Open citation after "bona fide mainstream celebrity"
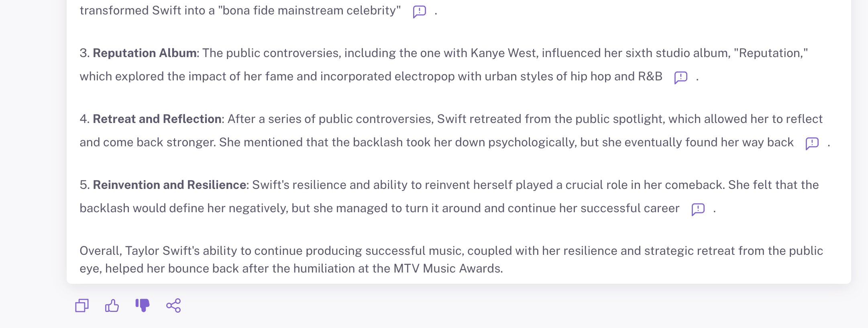The width and height of the screenshot is (868, 328). click(419, 11)
